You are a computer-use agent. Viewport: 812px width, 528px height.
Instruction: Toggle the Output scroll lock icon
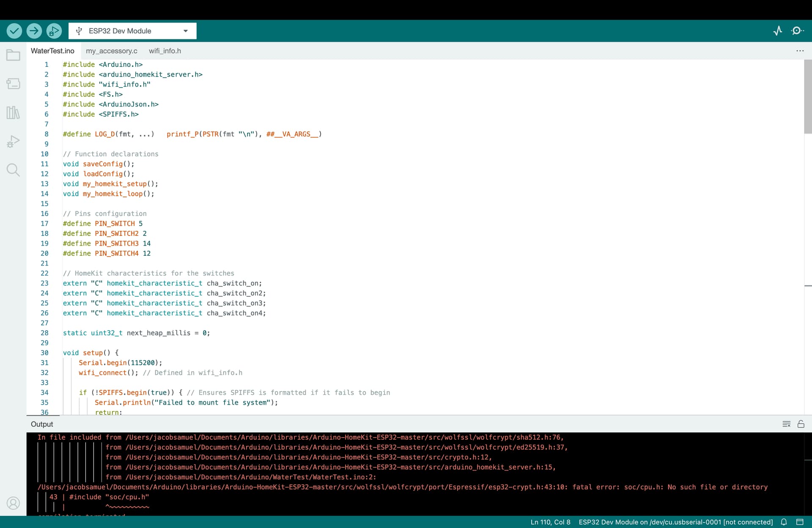tap(801, 424)
